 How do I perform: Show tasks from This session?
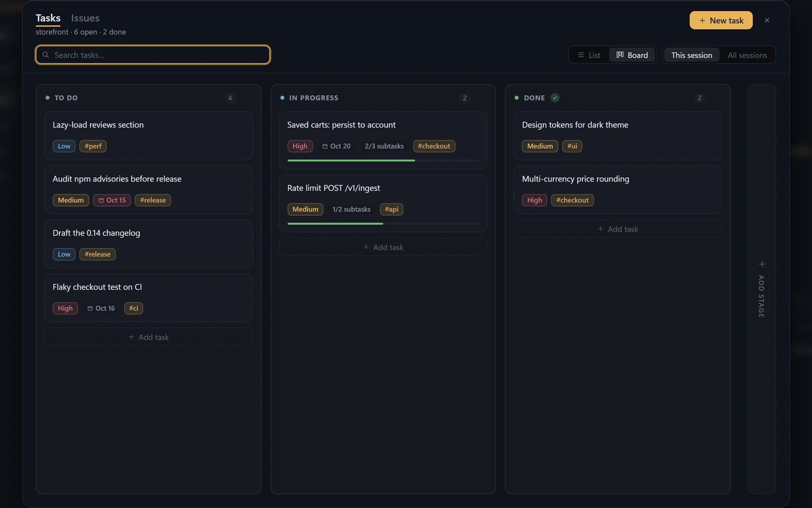[692, 55]
